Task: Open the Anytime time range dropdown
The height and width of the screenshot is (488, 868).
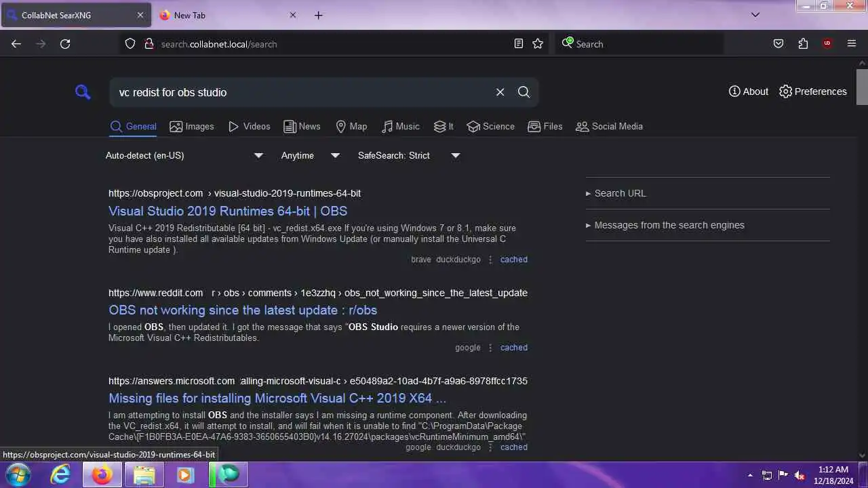Action: (x=311, y=156)
